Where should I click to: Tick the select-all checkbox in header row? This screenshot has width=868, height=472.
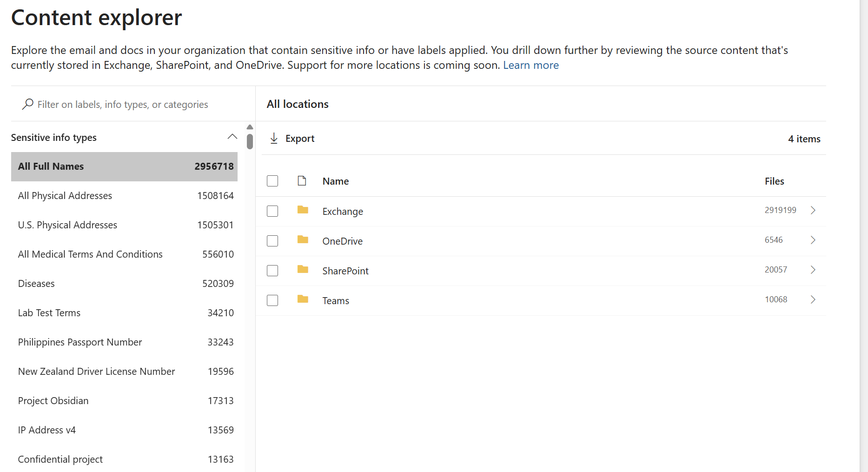[272, 181]
